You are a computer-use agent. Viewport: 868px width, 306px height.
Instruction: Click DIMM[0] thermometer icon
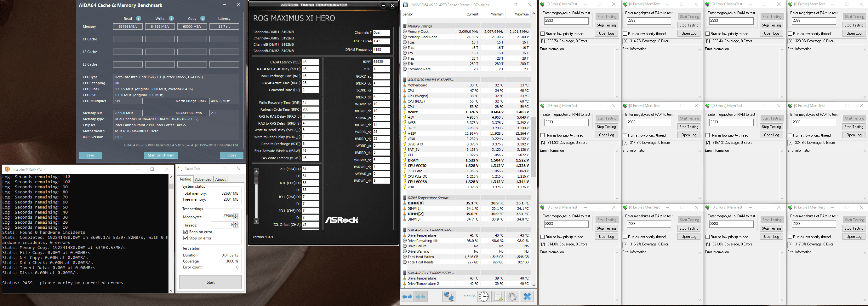tap(405, 203)
